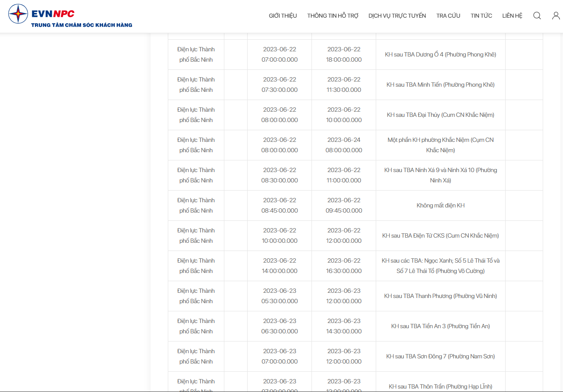Click start time 2023-06-23 05:30:00.000
This screenshot has height=392, width=563.
click(280, 296)
